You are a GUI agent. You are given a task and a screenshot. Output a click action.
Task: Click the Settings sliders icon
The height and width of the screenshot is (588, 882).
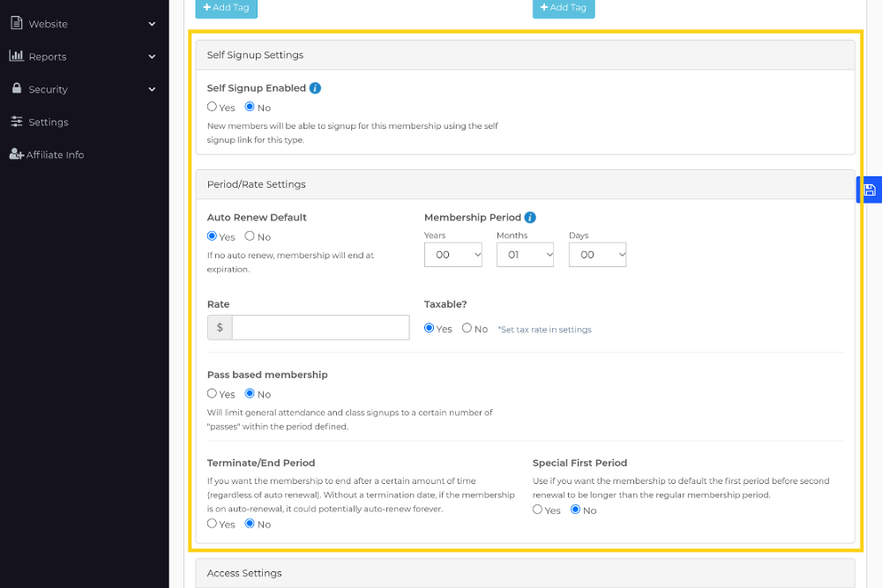pos(17,122)
